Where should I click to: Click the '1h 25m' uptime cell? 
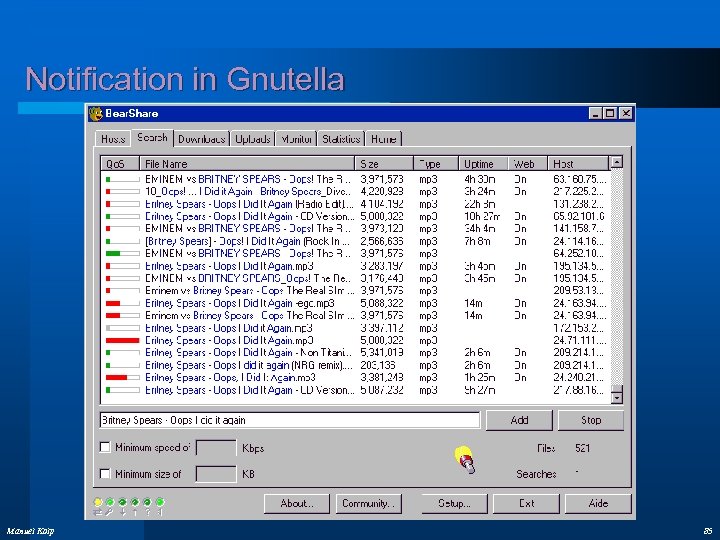click(479, 377)
